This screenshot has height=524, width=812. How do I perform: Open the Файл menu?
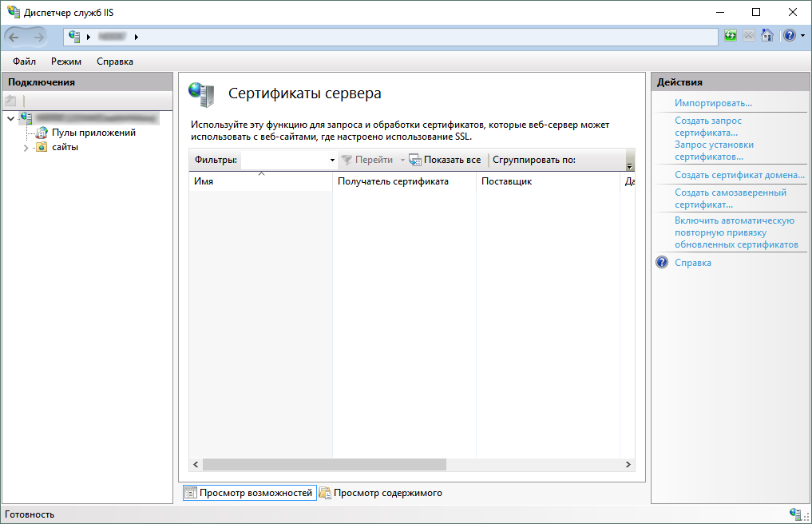[24, 62]
